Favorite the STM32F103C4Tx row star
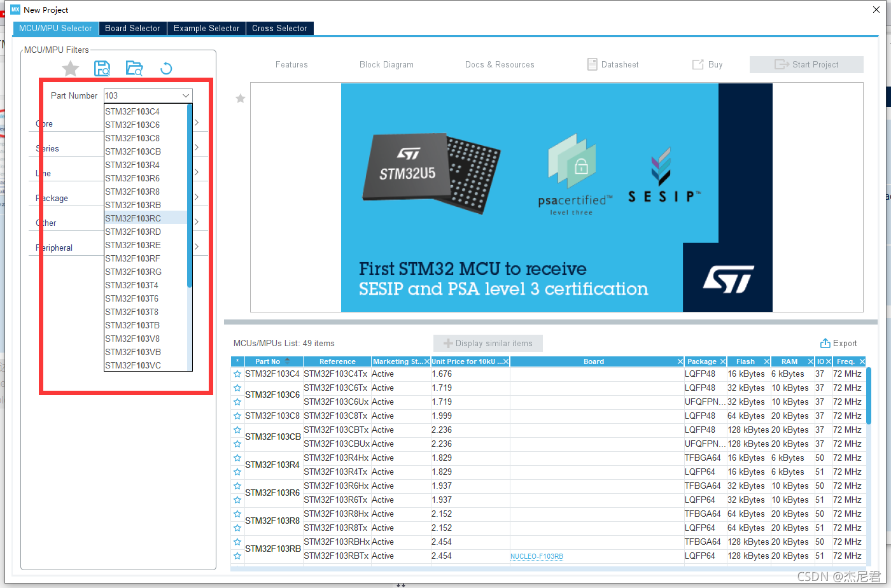Screen dimensions: 891x588 coord(237,374)
